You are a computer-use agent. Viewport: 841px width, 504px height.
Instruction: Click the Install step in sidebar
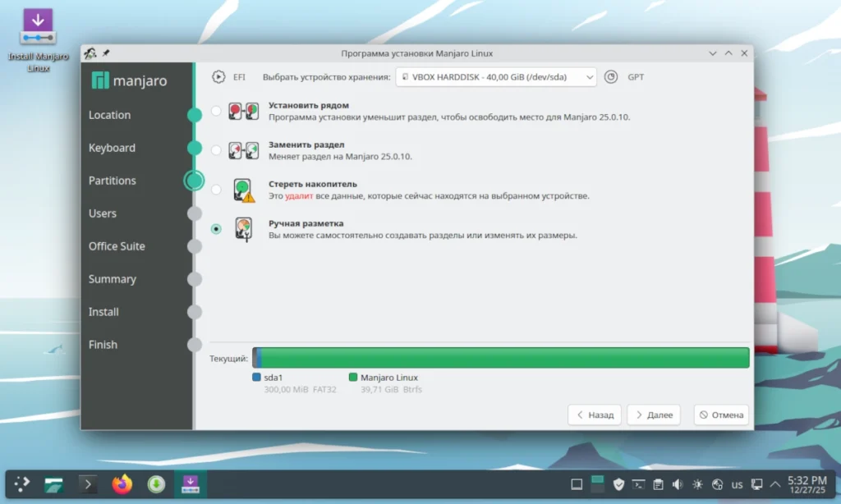[x=103, y=312]
